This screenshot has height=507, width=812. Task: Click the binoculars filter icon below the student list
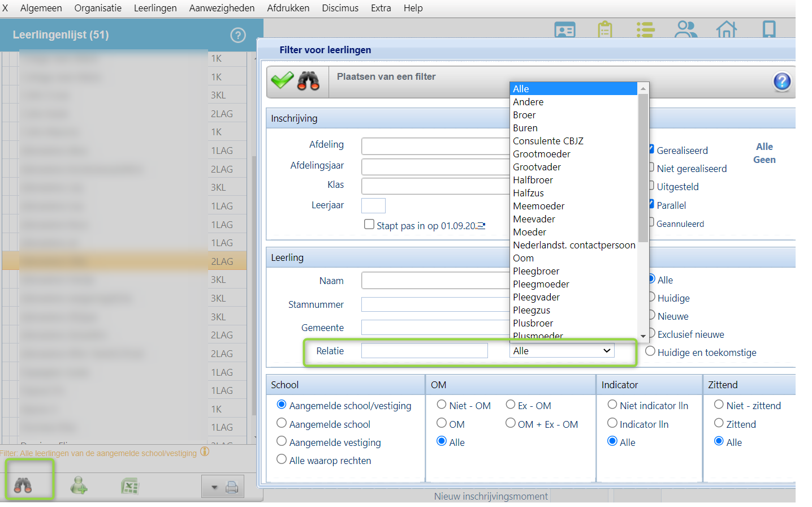(23, 485)
